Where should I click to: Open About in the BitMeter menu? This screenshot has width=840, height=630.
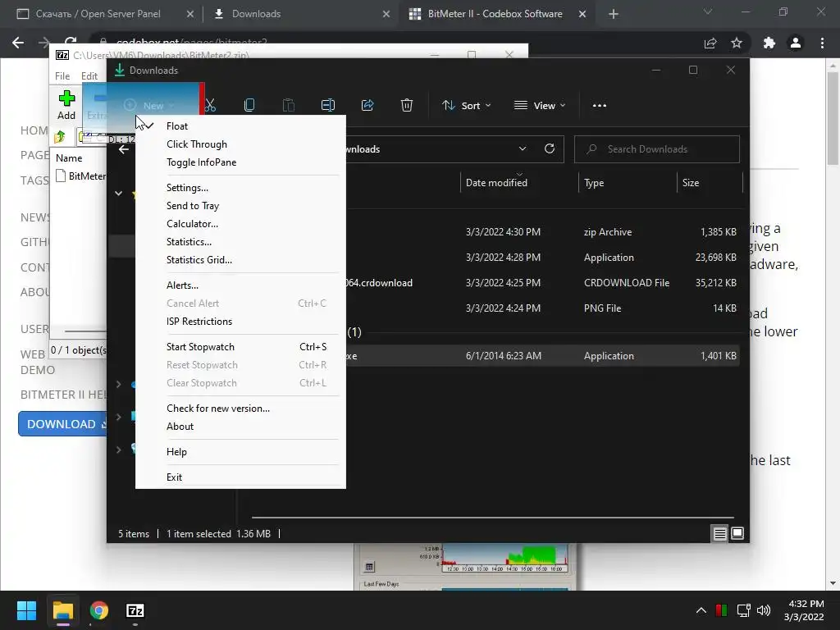240,427
